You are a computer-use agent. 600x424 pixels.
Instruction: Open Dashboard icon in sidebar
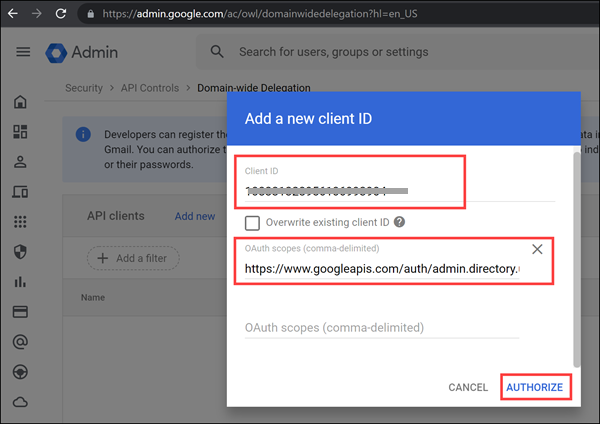(20, 132)
